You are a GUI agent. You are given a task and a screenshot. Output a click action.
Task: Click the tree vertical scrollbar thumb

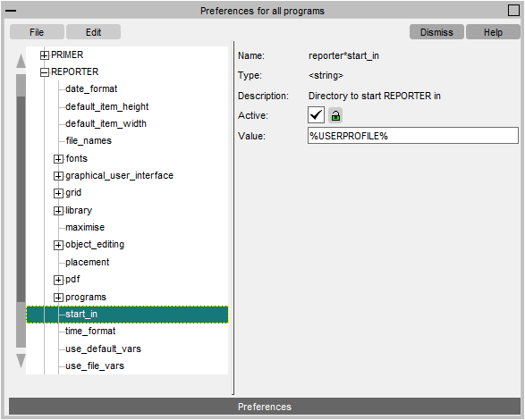[x=21, y=199]
